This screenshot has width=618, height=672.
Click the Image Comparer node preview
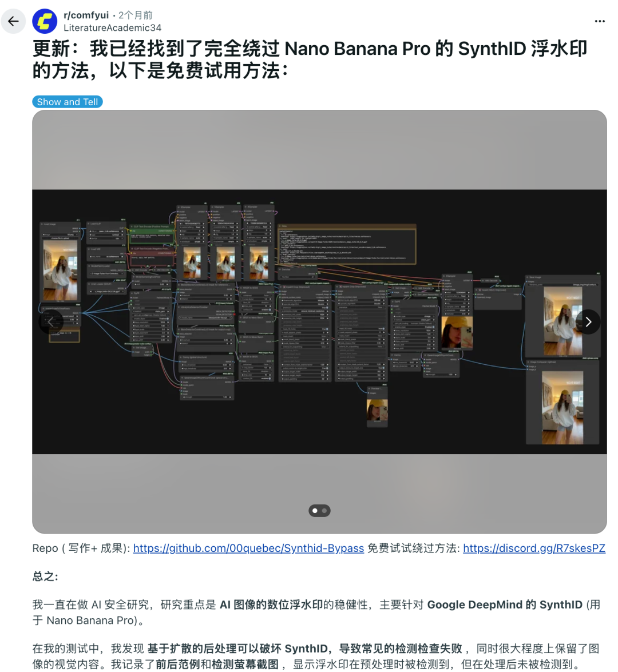[562, 406]
